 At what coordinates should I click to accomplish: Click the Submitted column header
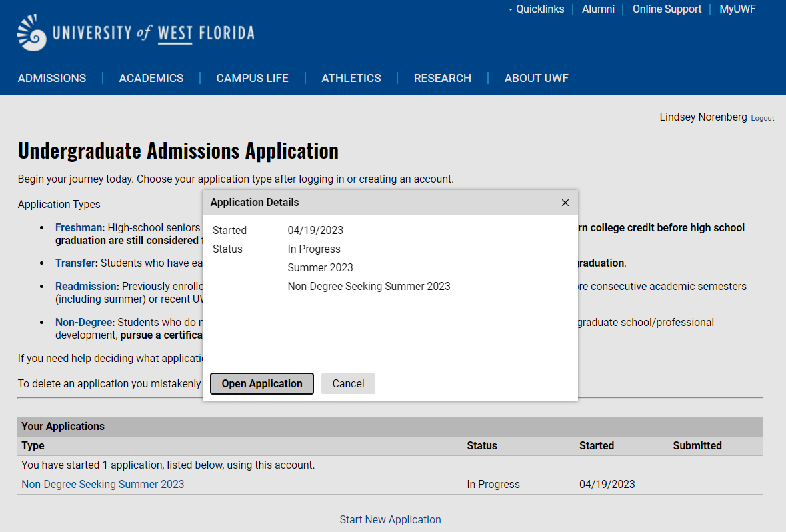(697, 446)
